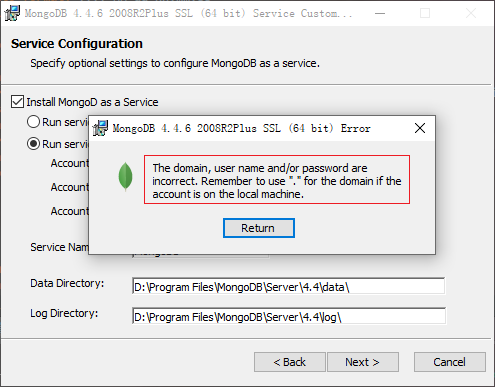Click the Log Directory path field
This screenshot has width=495, height=387.
click(288, 316)
